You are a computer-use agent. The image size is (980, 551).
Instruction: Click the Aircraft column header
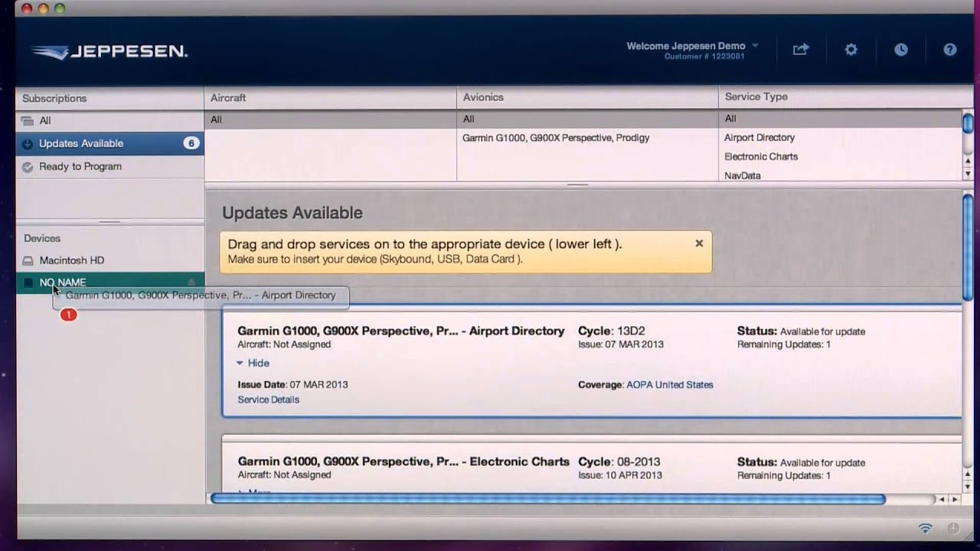(331, 98)
